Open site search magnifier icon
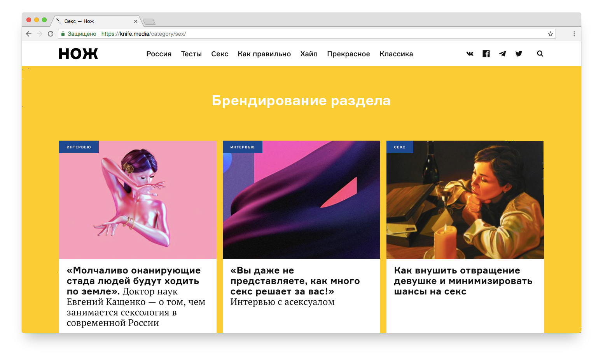This screenshot has height=364, width=603. click(540, 54)
